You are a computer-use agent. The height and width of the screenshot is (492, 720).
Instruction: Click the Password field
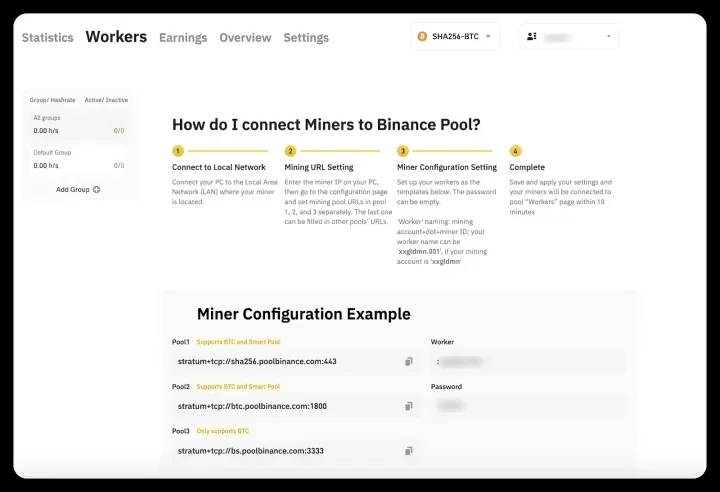[527, 406]
